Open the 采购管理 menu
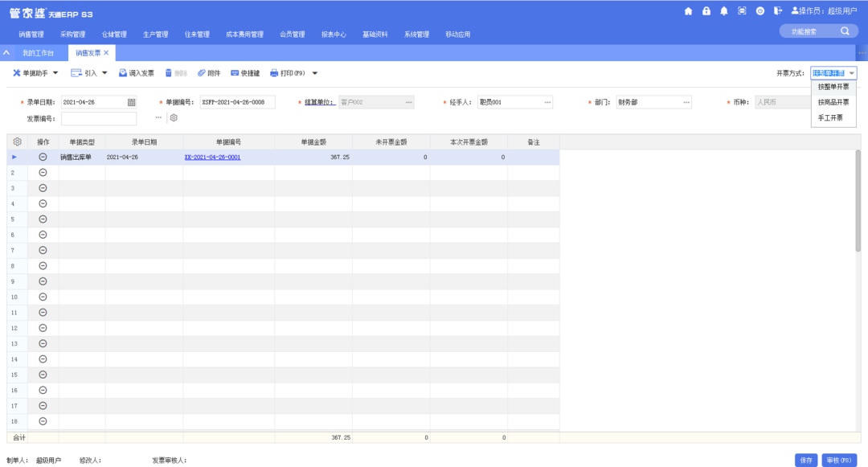The width and height of the screenshot is (868, 467). [x=72, y=35]
